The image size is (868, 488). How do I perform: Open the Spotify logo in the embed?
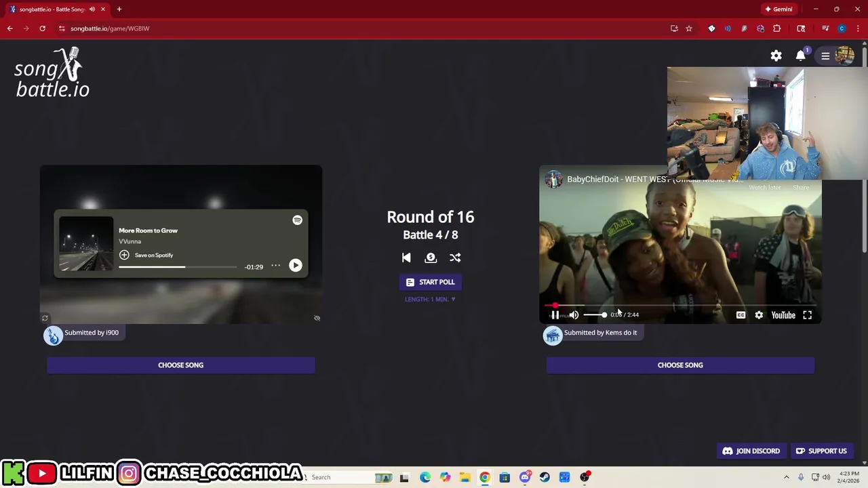[x=297, y=220]
